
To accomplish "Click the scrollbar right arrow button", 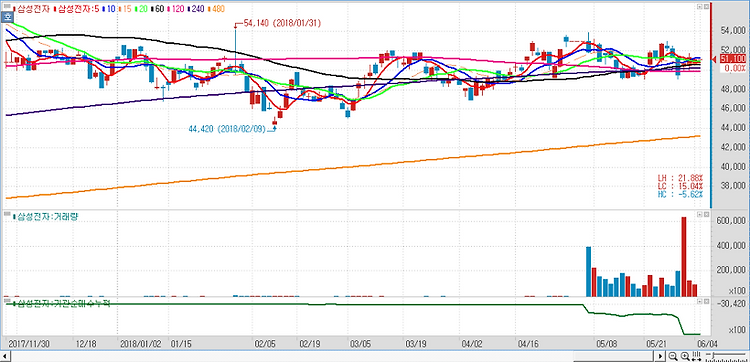I will click(x=660, y=356).
